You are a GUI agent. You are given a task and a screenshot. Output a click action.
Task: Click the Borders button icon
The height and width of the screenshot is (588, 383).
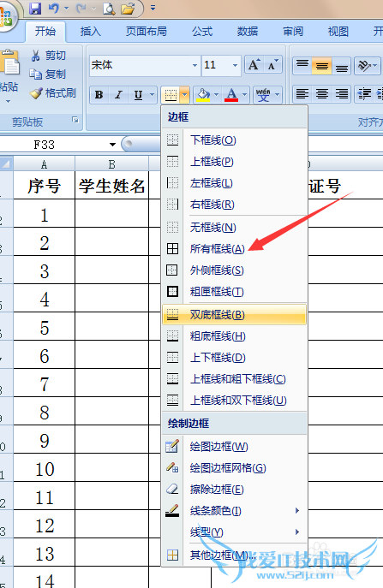coord(171,94)
